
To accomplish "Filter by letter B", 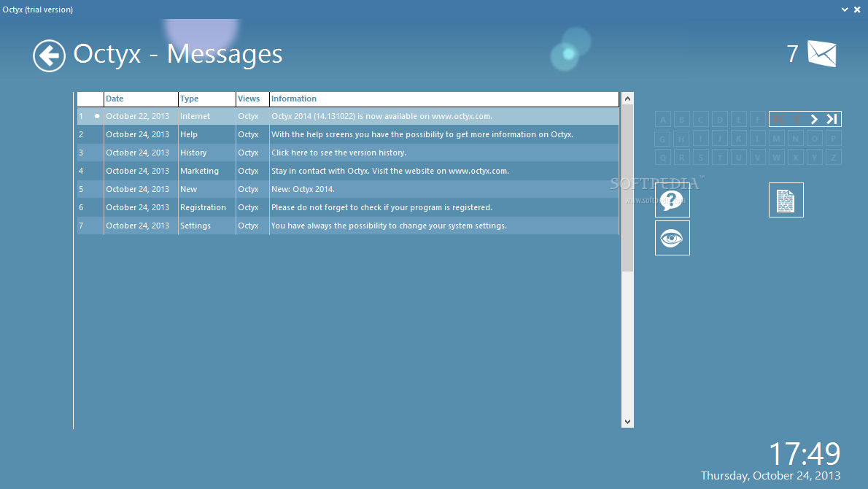I will [681, 120].
